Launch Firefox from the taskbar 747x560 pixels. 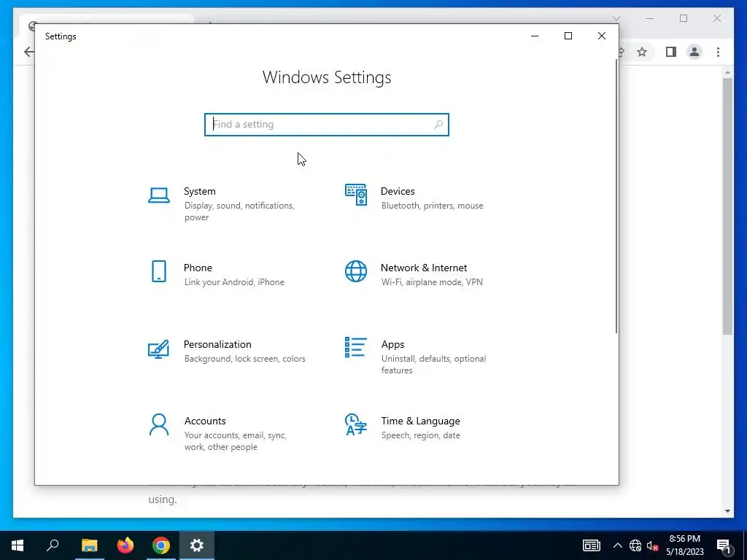(125, 545)
